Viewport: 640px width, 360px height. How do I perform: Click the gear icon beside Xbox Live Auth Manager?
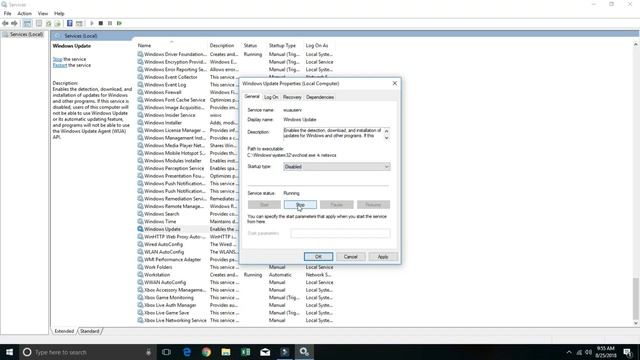[140, 305]
